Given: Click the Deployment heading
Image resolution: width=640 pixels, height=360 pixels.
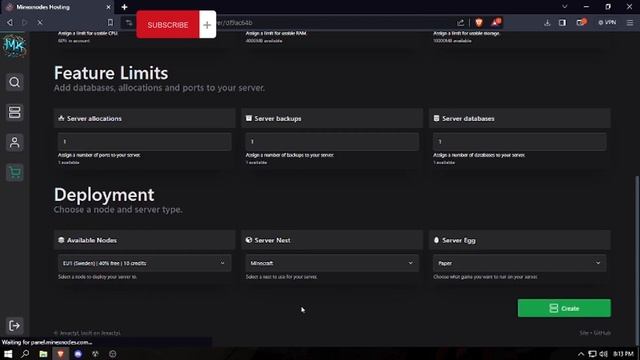Looking at the screenshot, I should click(104, 195).
